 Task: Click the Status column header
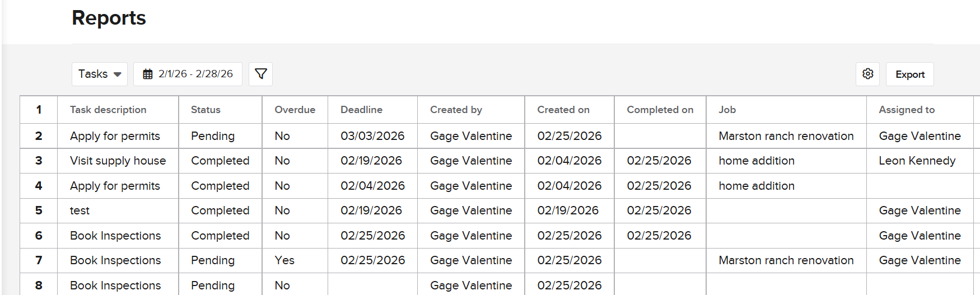pyautogui.click(x=206, y=110)
